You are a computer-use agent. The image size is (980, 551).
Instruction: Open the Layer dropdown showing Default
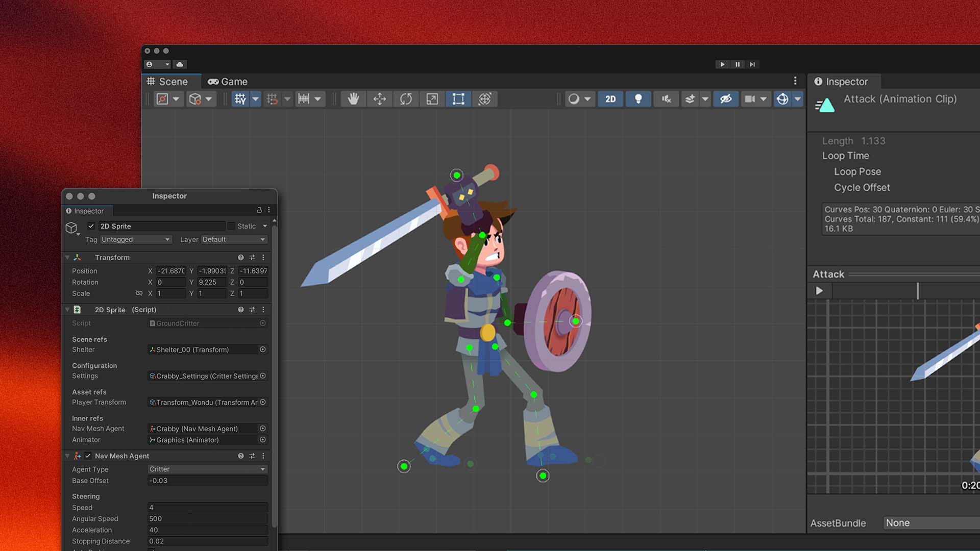[x=234, y=239]
